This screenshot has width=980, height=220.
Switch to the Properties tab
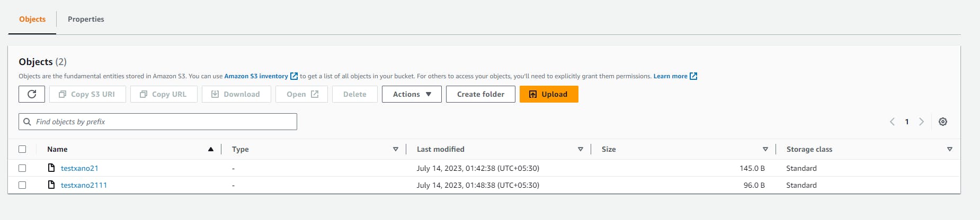coord(86,19)
